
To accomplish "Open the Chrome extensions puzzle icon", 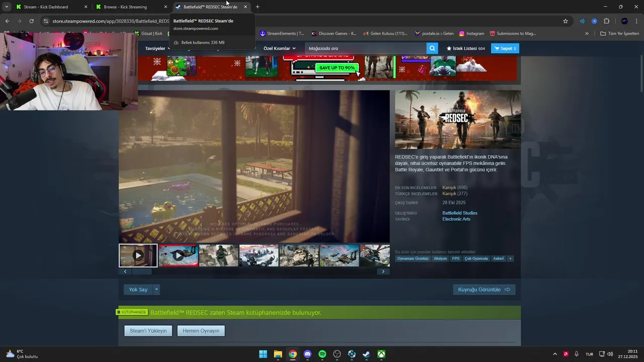I will [x=606, y=21].
